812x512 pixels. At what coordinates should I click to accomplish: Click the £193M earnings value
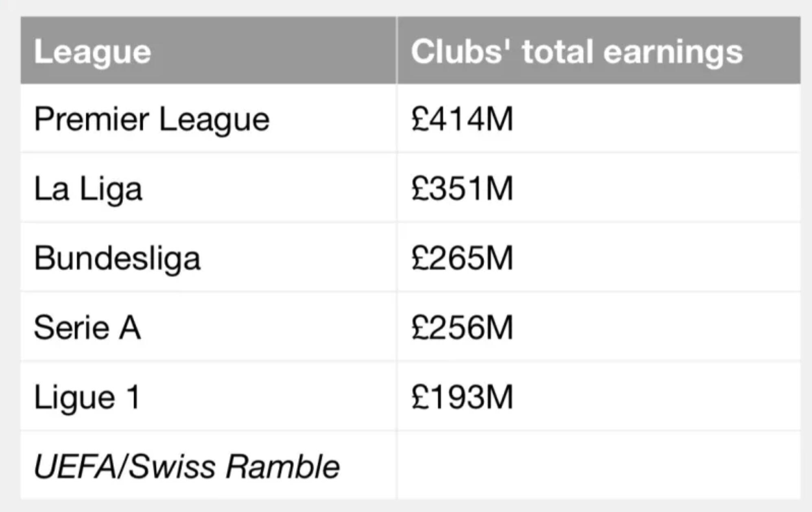[x=462, y=397]
